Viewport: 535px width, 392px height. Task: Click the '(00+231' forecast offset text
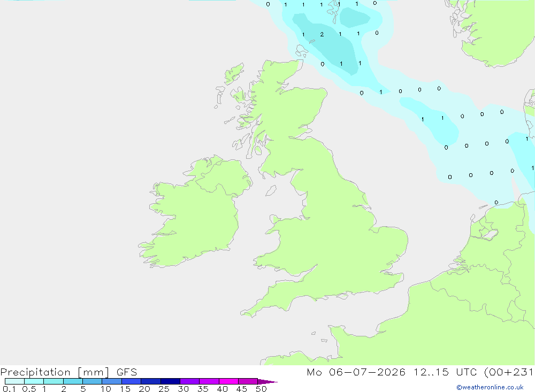(x=509, y=372)
